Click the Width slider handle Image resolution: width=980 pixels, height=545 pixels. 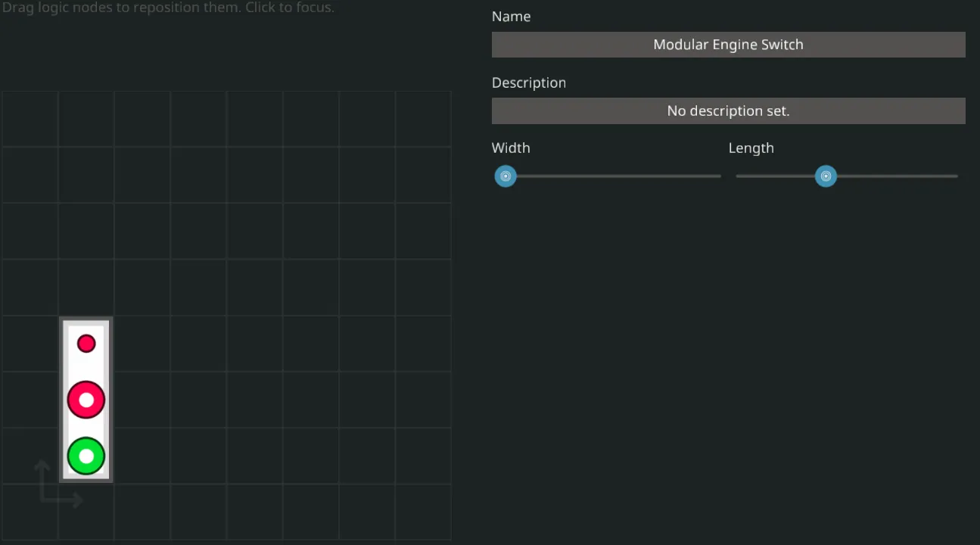tap(506, 176)
